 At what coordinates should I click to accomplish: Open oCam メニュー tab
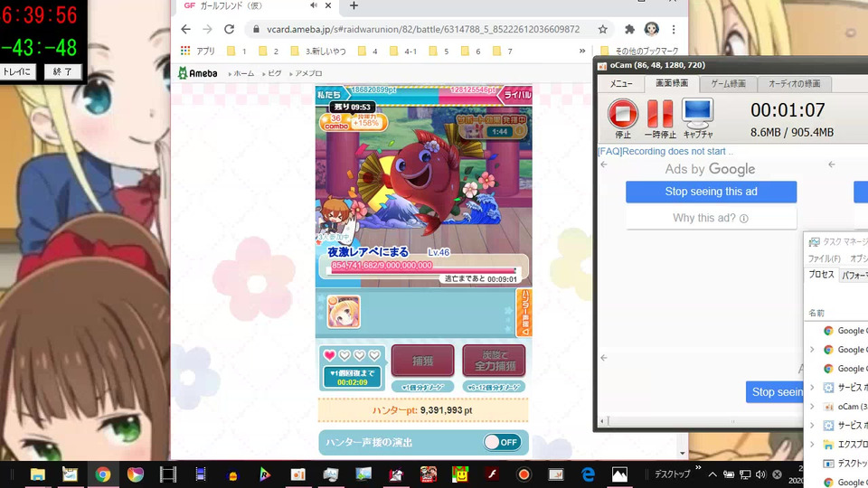(622, 83)
